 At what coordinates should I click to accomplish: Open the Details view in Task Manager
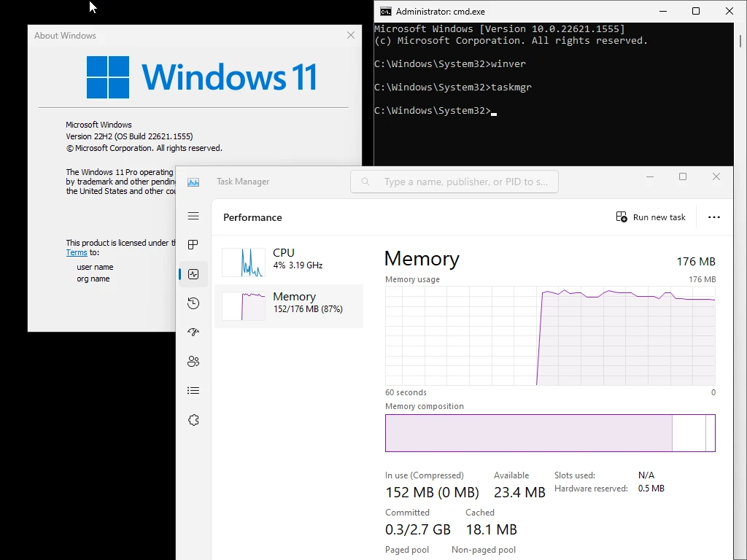coord(193,390)
